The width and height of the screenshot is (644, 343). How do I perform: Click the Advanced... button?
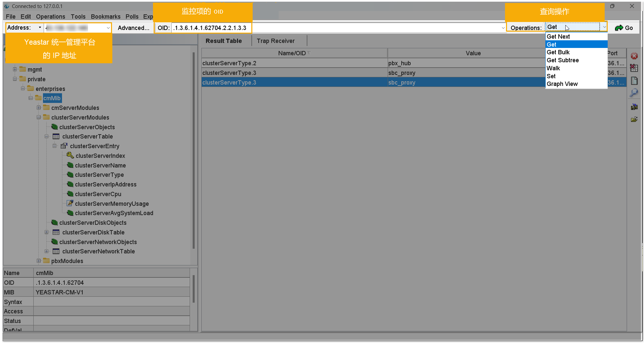[133, 28]
